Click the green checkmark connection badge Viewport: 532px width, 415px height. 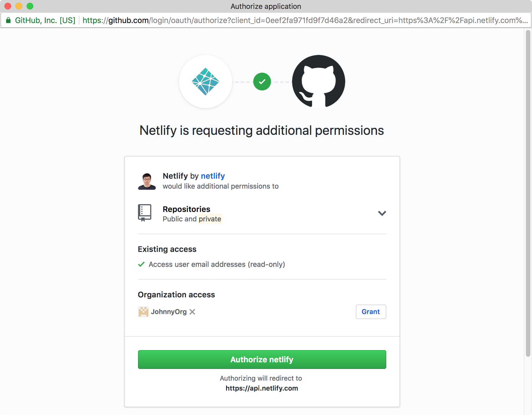click(262, 82)
